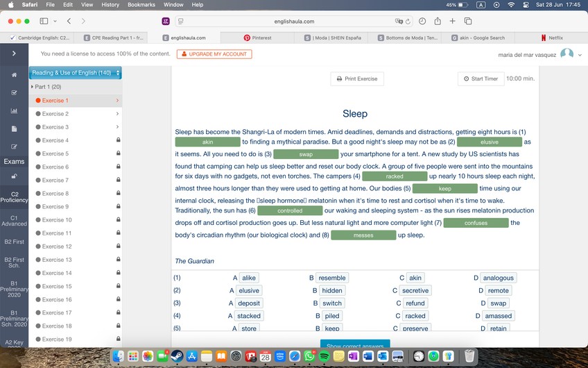
Task: Click the filled gap 'confuses' for question 7
Action: [x=476, y=223]
